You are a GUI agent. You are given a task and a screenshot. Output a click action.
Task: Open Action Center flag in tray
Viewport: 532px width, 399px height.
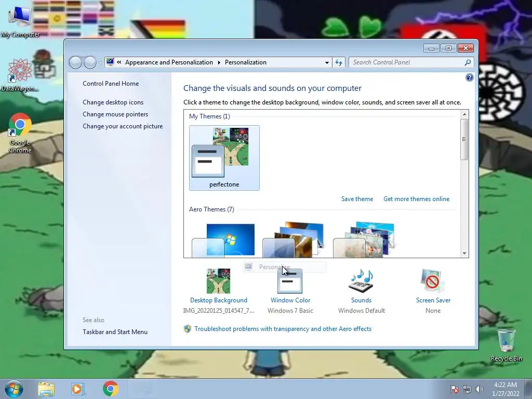[454, 389]
